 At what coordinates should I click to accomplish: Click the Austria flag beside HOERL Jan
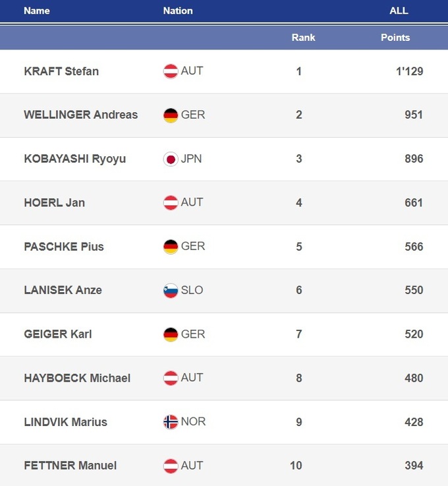171,202
